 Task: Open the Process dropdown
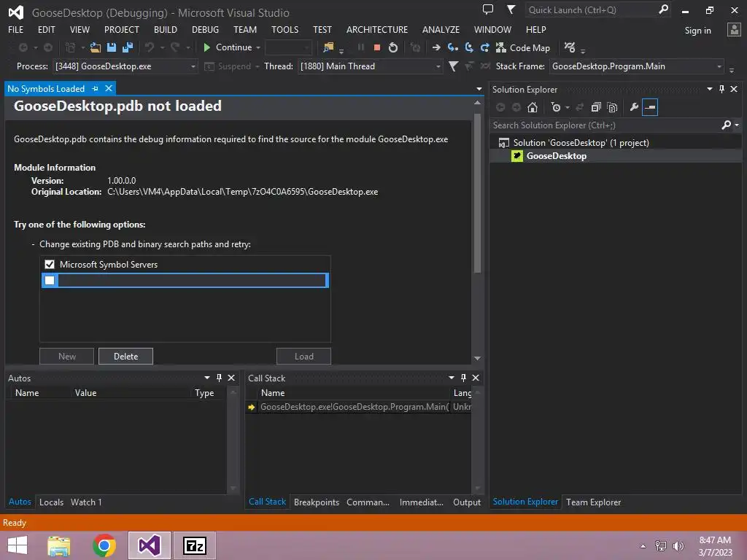click(193, 66)
